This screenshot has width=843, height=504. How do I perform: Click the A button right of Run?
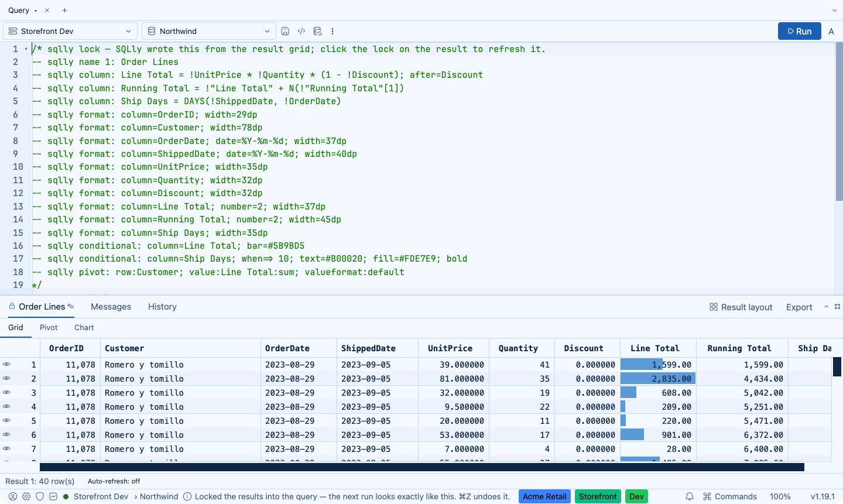click(x=831, y=32)
